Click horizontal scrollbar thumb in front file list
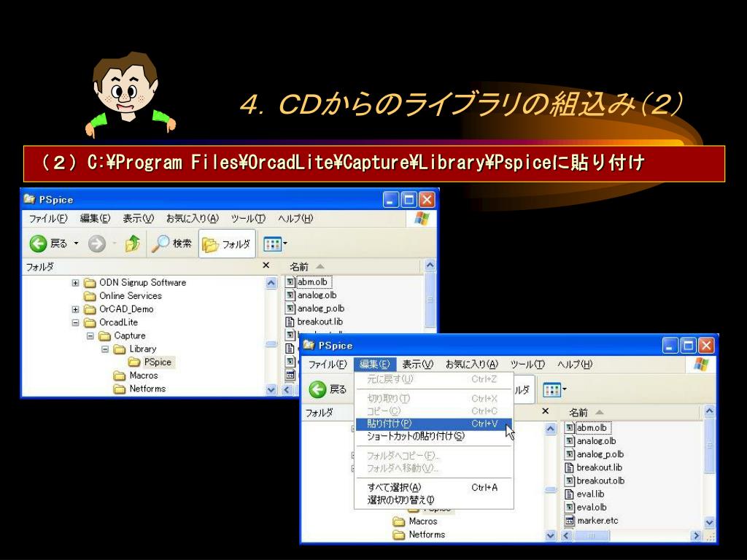Viewport: 747px width, 560px height. (x=591, y=536)
